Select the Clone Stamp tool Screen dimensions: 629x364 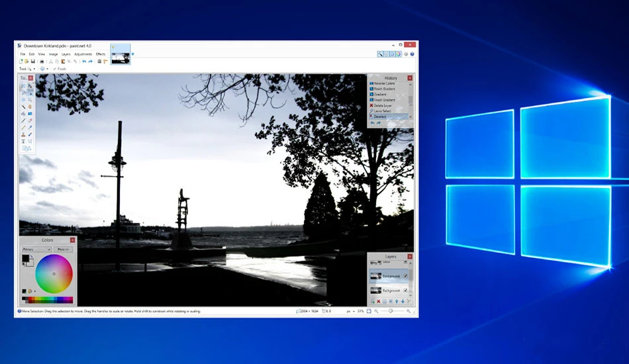coord(23,134)
